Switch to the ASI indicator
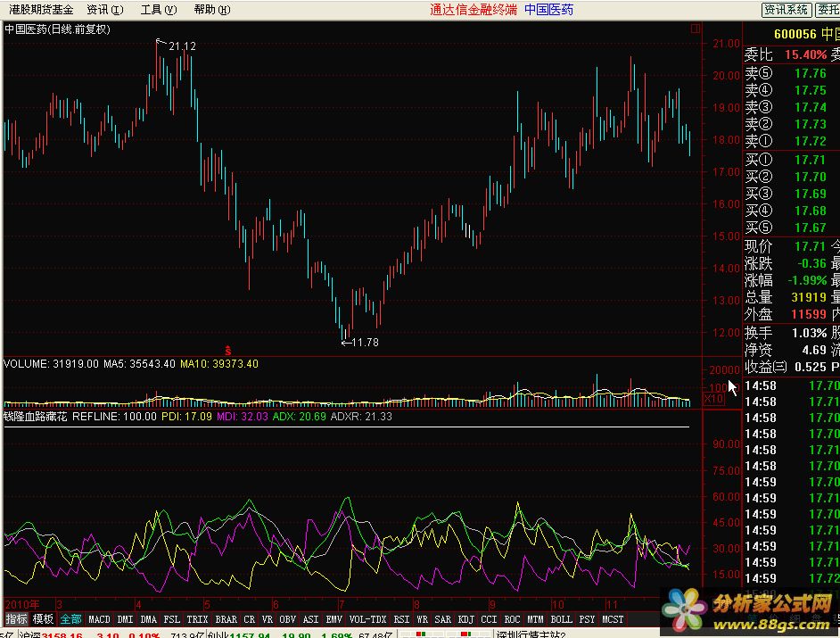Image resolution: width=840 pixels, height=638 pixels. point(310,619)
